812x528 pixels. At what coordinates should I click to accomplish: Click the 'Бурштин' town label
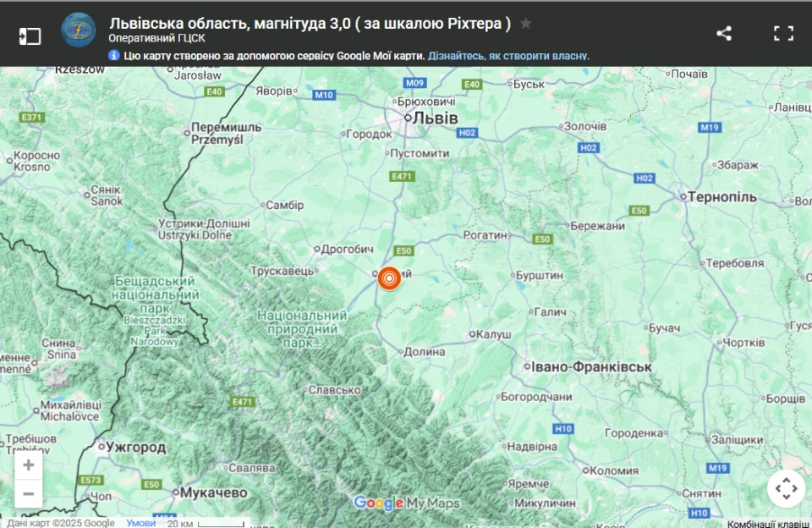click(539, 275)
